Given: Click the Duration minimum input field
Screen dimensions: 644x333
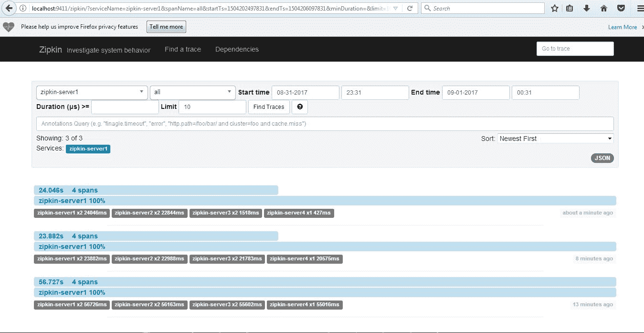Looking at the screenshot, I should tap(125, 107).
